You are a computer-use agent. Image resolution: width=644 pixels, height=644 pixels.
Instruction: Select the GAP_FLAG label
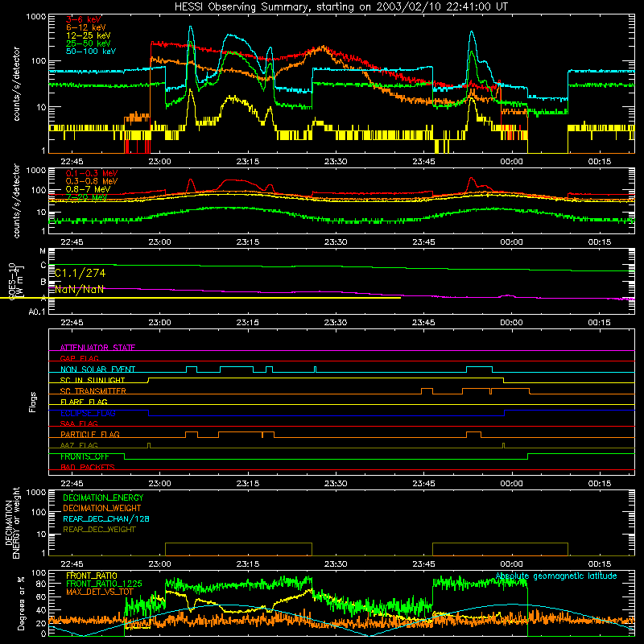tap(79, 358)
